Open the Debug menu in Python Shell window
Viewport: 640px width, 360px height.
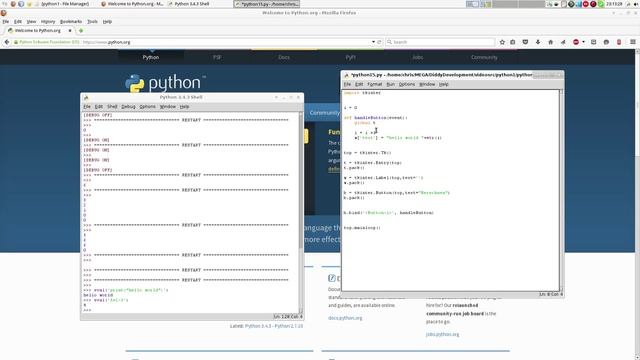click(x=128, y=107)
